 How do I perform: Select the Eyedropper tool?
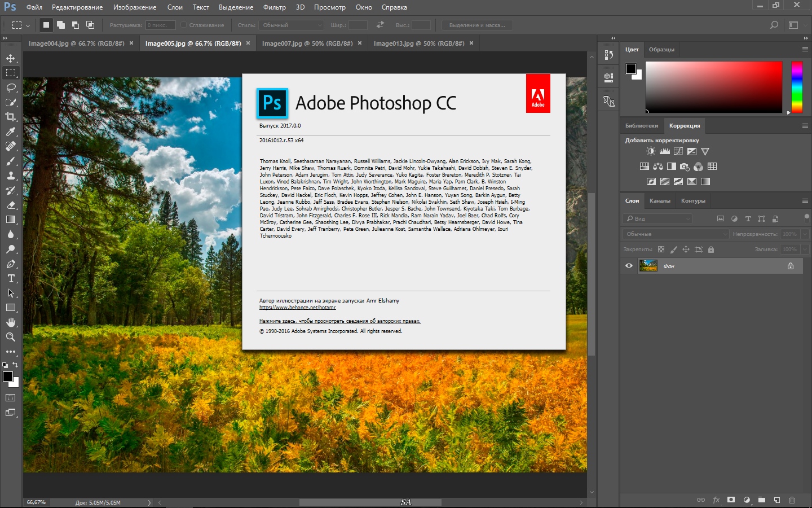(x=11, y=132)
